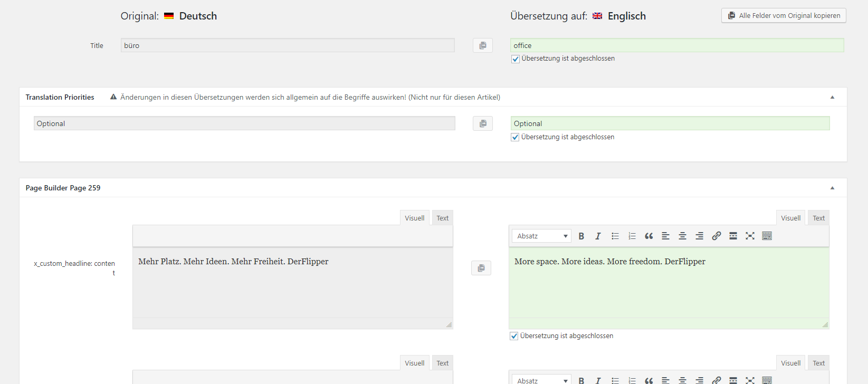Collapse the Translation Priorities panel
Screen dimensions: 868x384
pyautogui.click(x=832, y=97)
